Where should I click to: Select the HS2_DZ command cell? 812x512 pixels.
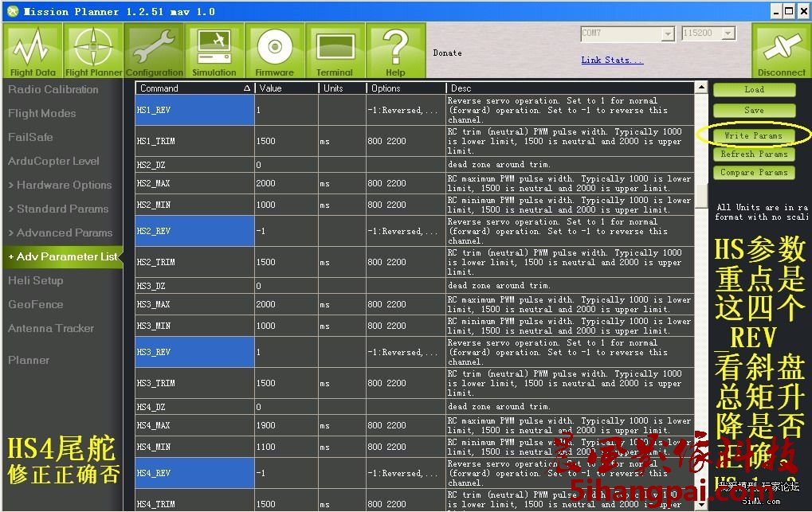click(194, 165)
